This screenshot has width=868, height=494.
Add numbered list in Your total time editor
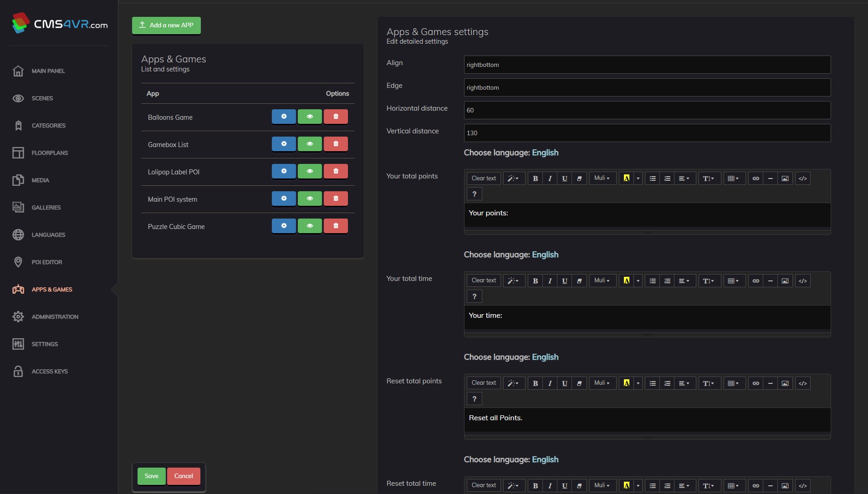pos(667,281)
